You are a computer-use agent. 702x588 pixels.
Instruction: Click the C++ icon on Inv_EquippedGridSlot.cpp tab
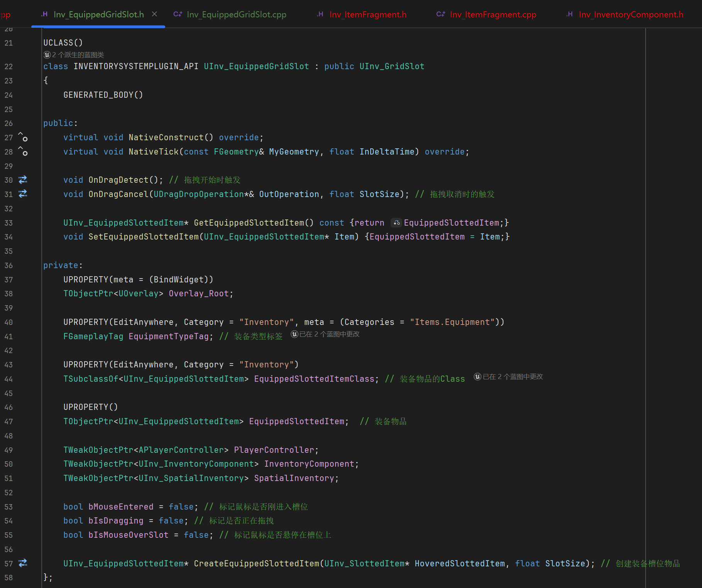click(178, 14)
